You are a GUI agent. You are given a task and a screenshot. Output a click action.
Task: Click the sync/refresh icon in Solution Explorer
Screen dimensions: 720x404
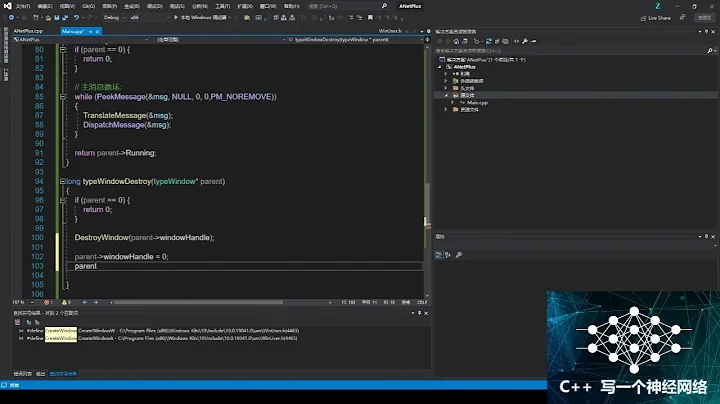coord(489,41)
